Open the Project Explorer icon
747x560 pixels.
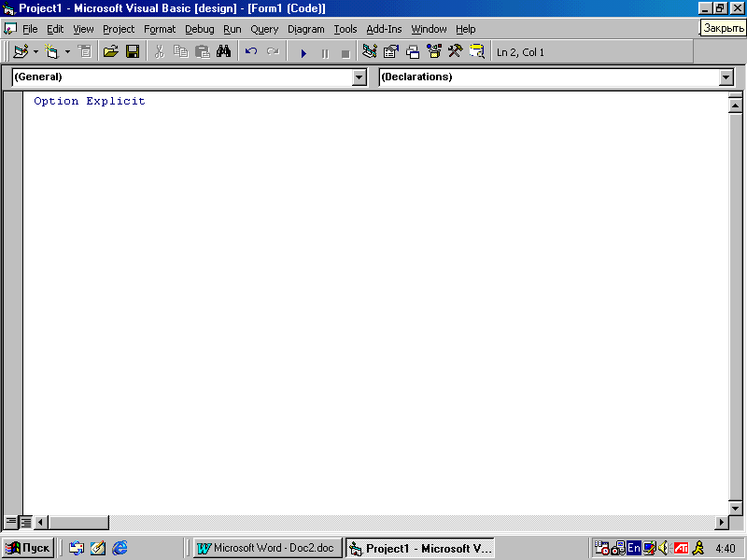(x=369, y=51)
